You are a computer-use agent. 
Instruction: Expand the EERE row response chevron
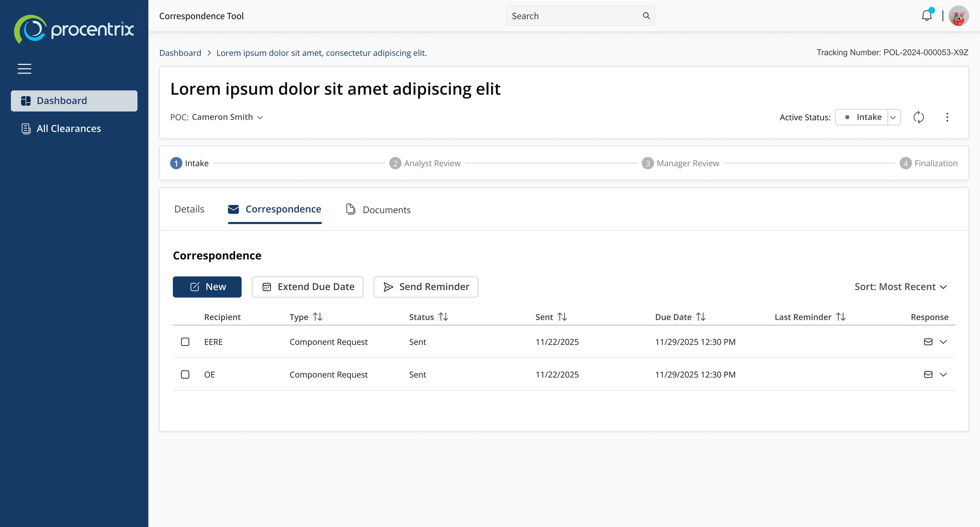pos(943,342)
